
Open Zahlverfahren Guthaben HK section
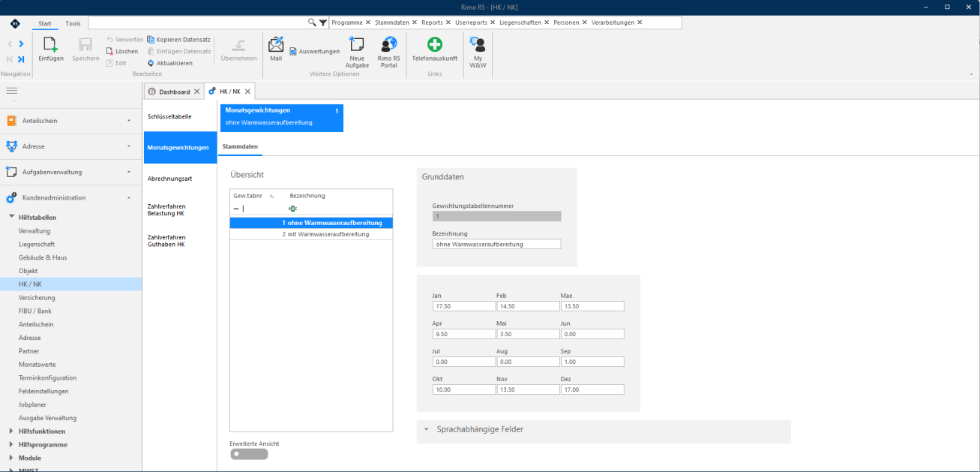click(x=181, y=241)
